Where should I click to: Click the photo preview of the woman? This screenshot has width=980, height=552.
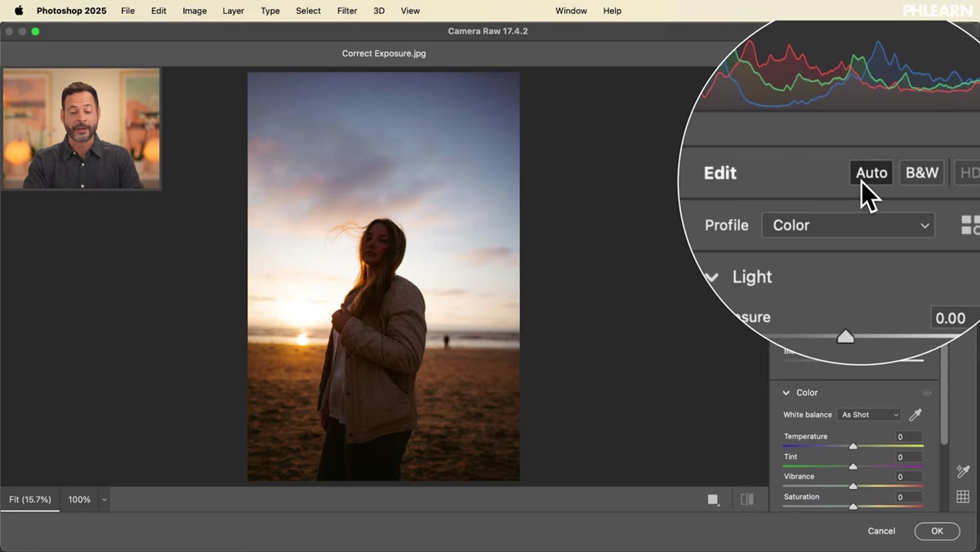[x=384, y=277]
